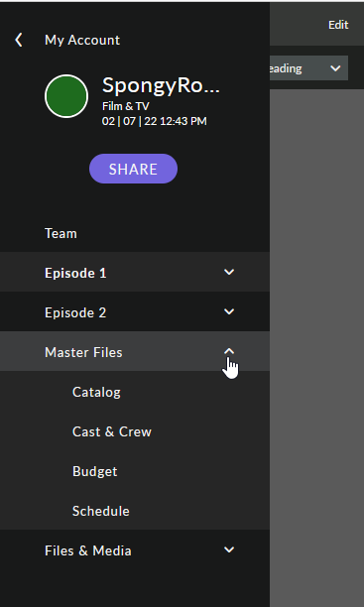Click the My Account link text
364x607 pixels.
point(82,40)
